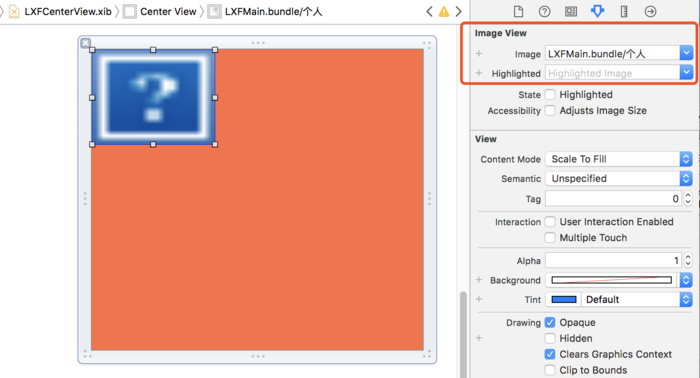Go to the next issue arrow
Image resolution: width=700 pixels, height=378 pixels.
tap(458, 12)
